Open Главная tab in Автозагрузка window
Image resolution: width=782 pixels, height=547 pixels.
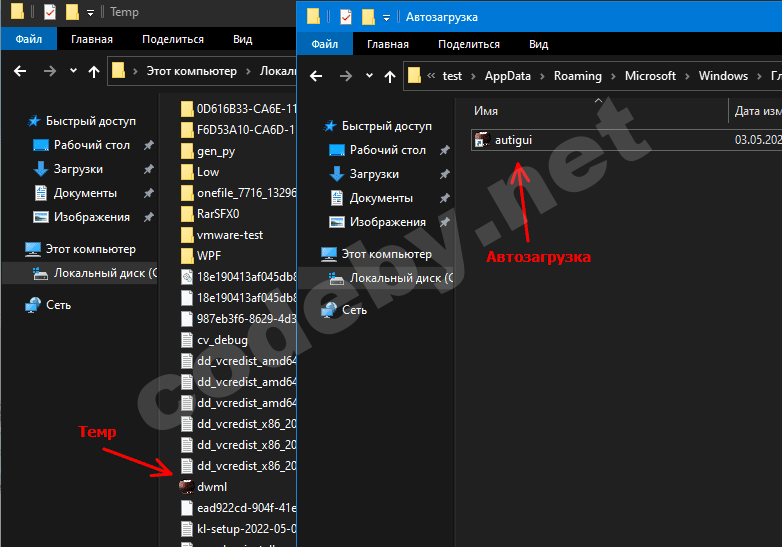coord(388,44)
